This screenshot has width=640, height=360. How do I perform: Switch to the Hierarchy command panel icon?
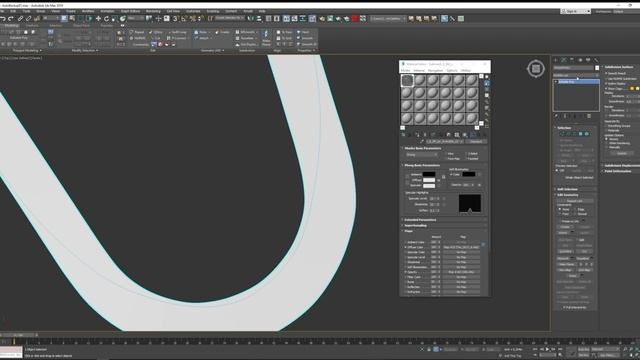572,60
